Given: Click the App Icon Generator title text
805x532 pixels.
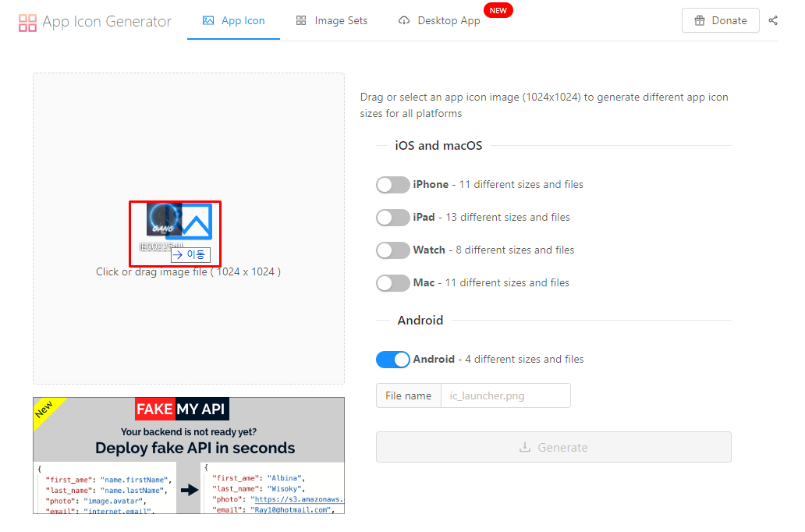Looking at the screenshot, I should click(x=107, y=22).
